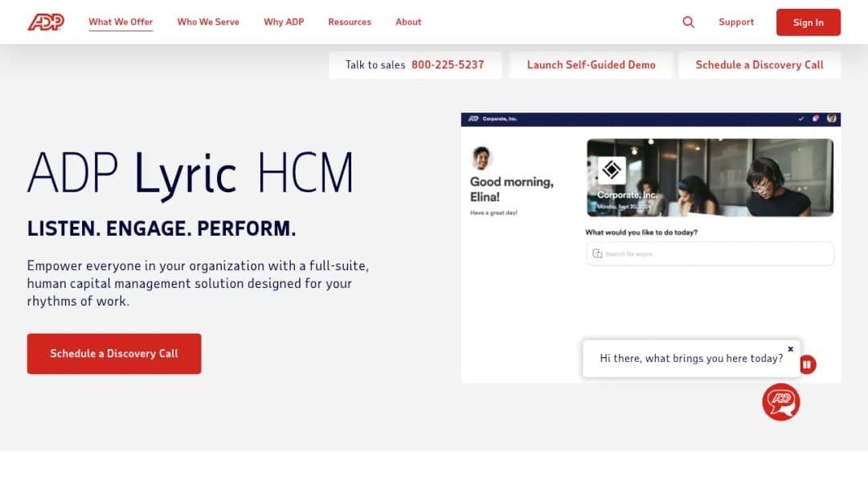868x489 pixels.
Task: Click 'LISTEN. ENGAGE. PERFORM.' tagline
Action: (162, 228)
